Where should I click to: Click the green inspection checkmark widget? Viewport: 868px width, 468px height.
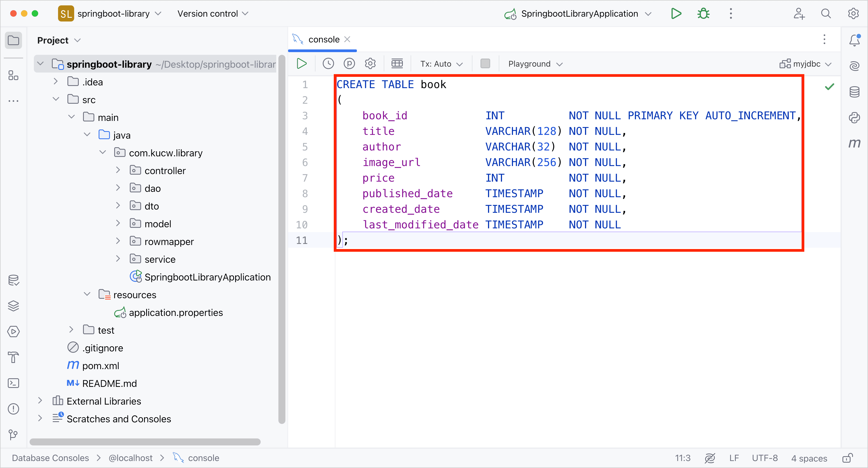point(829,87)
